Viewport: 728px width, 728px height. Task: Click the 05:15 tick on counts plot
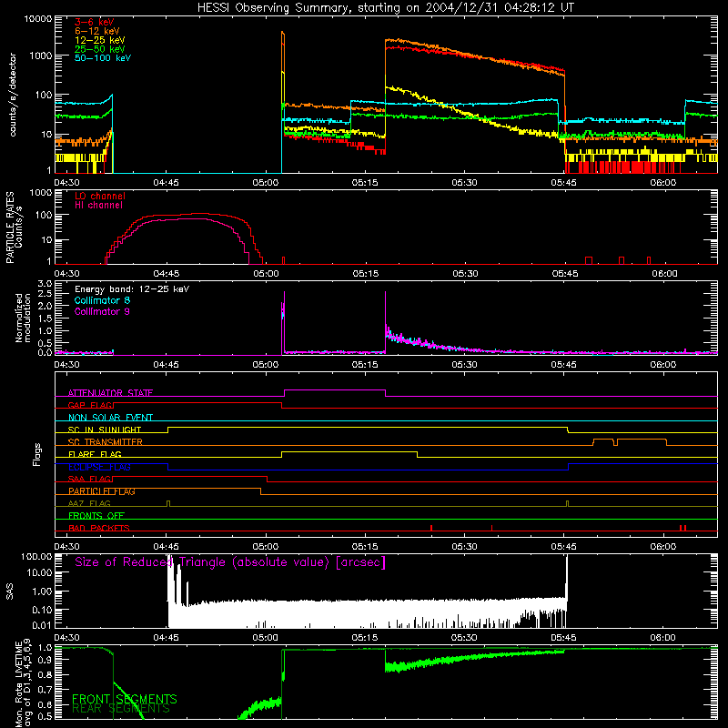point(365,183)
